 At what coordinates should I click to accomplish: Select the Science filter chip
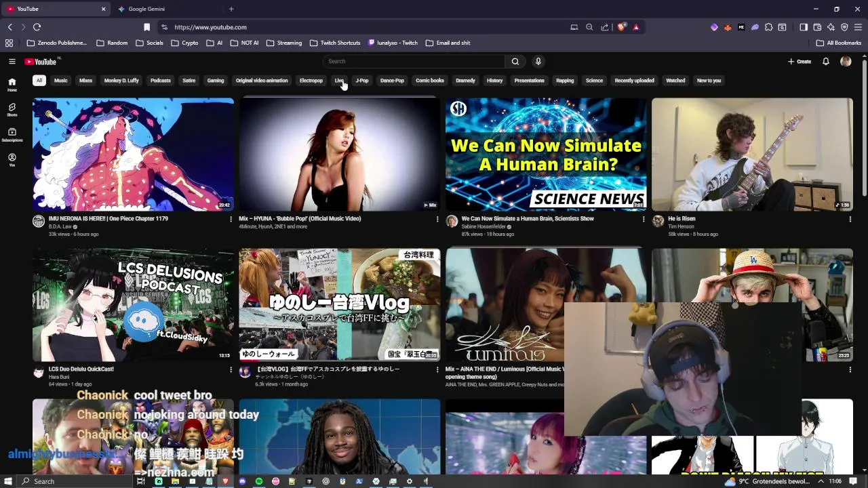594,81
